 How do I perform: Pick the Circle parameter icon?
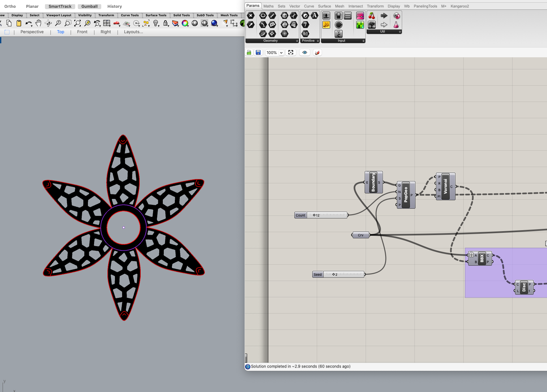click(x=263, y=15)
